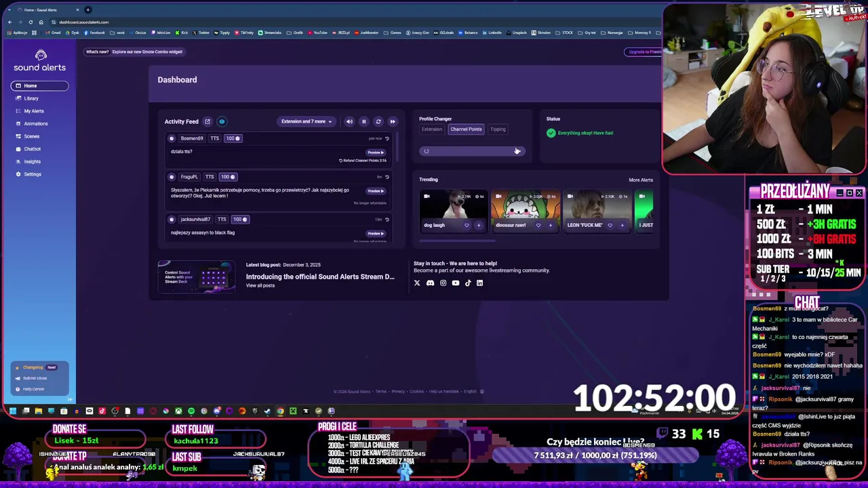This screenshot has height=488, width=868.
Task: Replay Bosmen69's alert icon
Action: pos(387,138)
